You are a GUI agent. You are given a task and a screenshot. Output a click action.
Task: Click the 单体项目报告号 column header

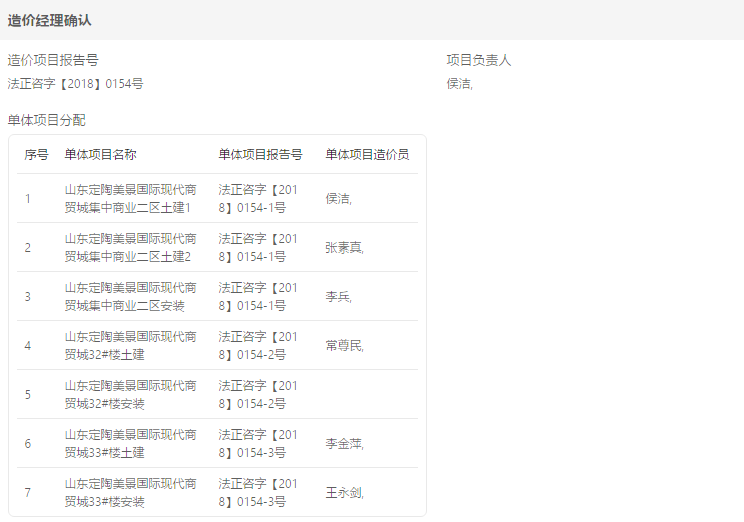(x=260, y=155)
